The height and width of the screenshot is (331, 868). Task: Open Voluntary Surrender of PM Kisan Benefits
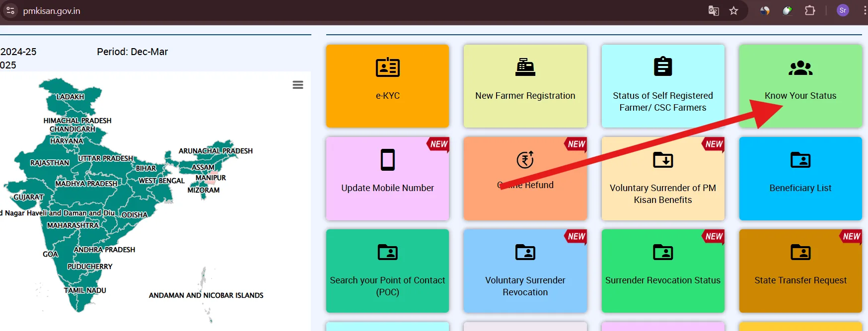(663, 194)
